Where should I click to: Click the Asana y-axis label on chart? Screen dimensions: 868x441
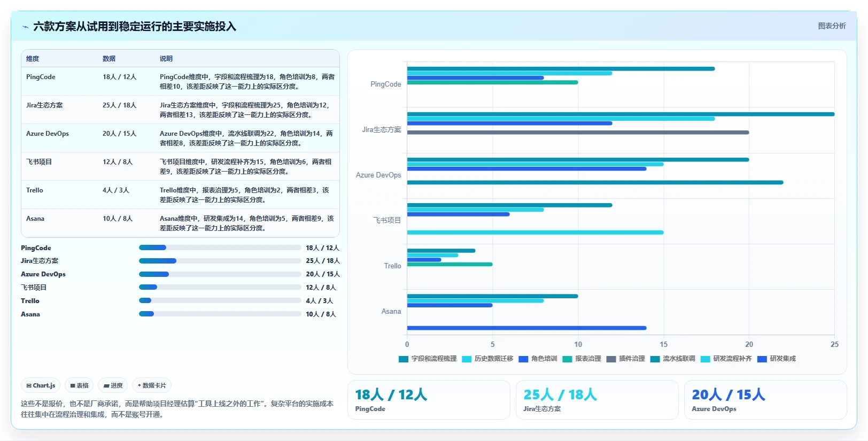point(391,311)
